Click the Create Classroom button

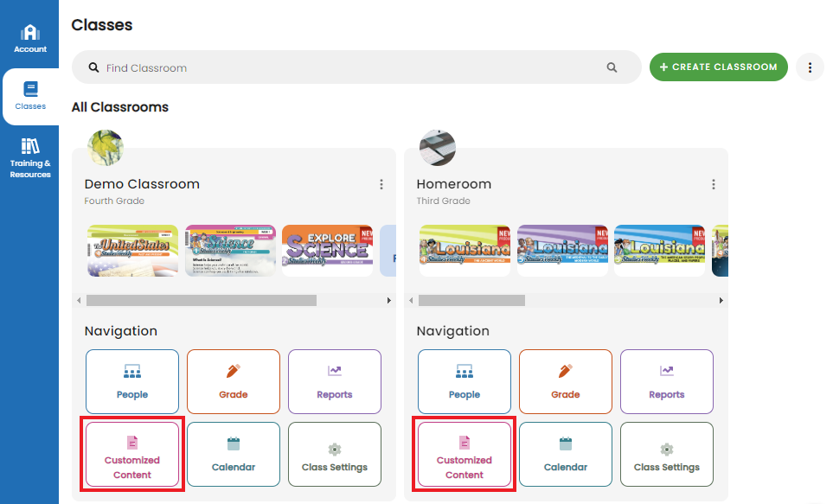tap(718, 67)
